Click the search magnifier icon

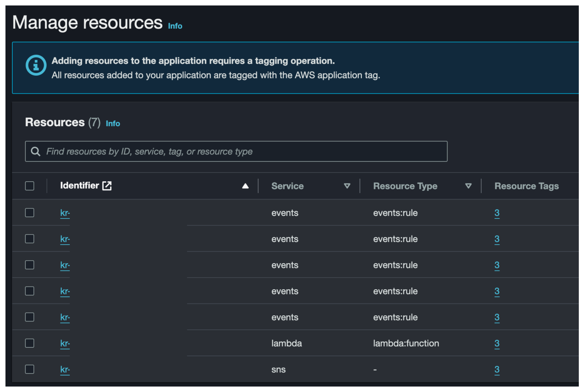pos(36,151)
